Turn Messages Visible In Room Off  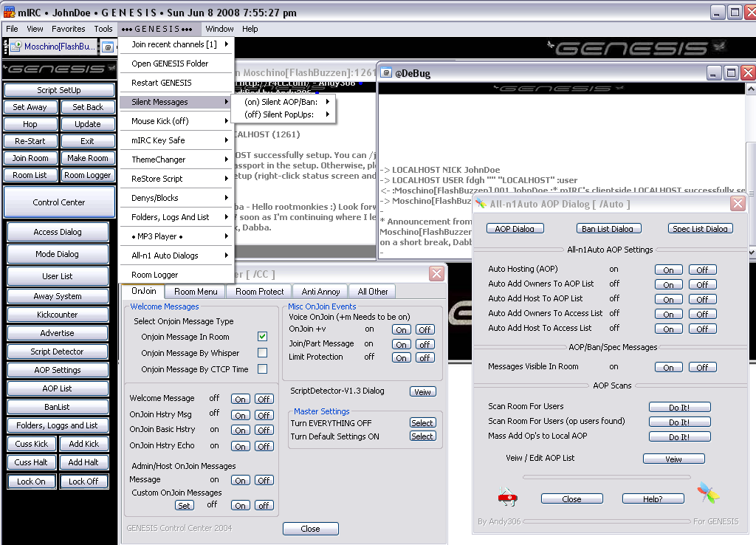coord(703,367)
